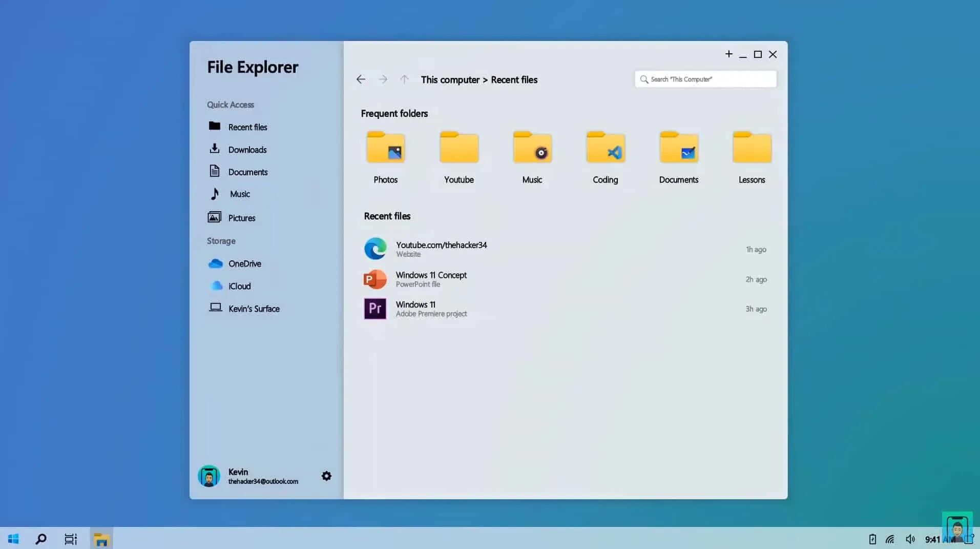Click the File Explorer taskbar icon
Screen dimensions: 980x549
101,539
